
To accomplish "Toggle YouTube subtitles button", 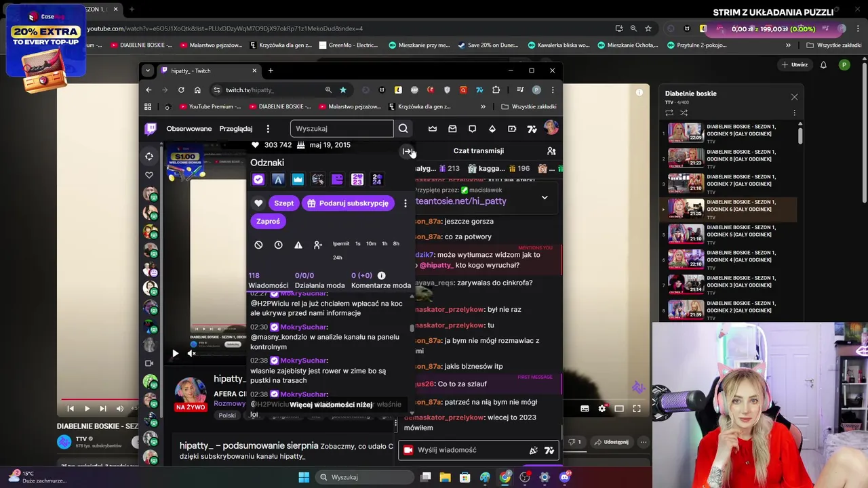I will 585,409.
